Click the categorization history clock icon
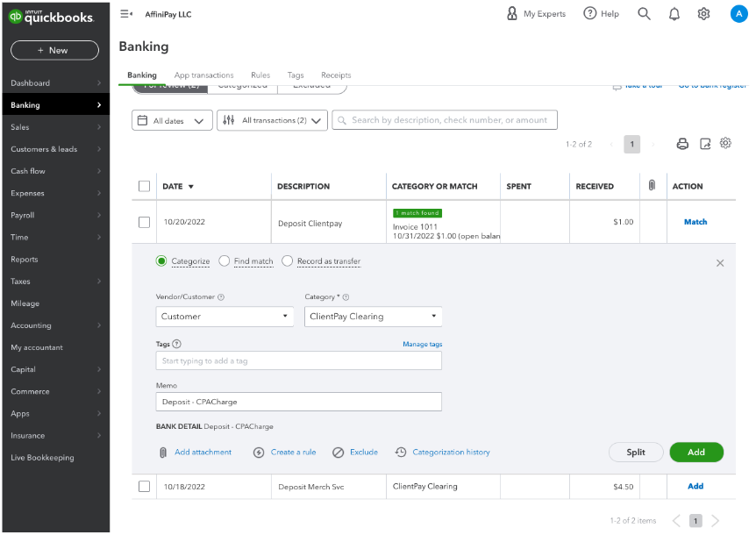Image resolution: width=756 pixels, height=535 pixels. tap(401, 452)
